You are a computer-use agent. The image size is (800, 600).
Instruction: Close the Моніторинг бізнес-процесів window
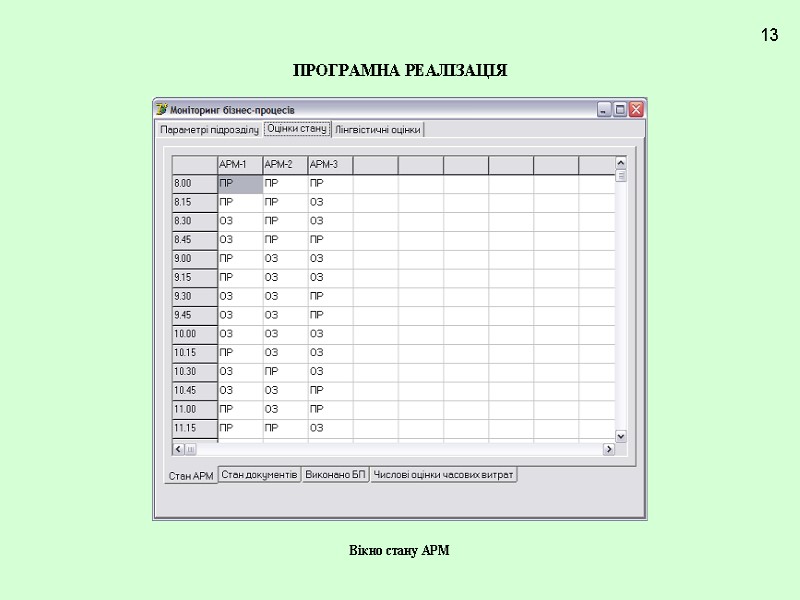coord(636,109)
